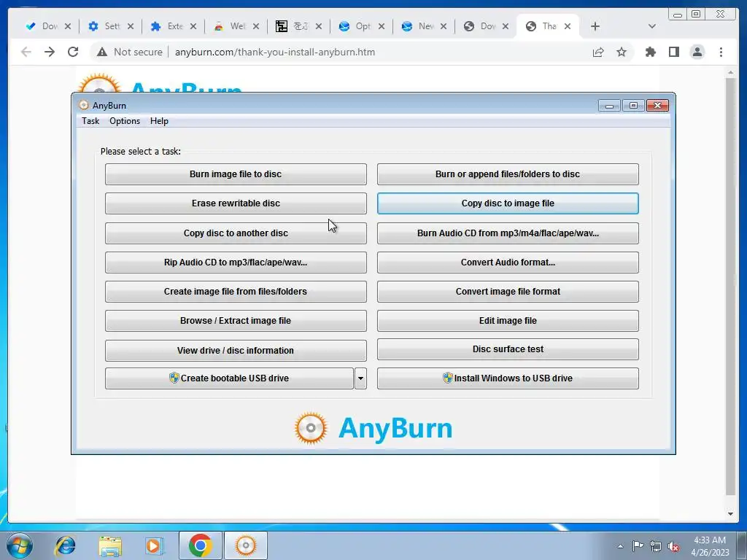Switch to Chrome in taskbar

[200, 545]
